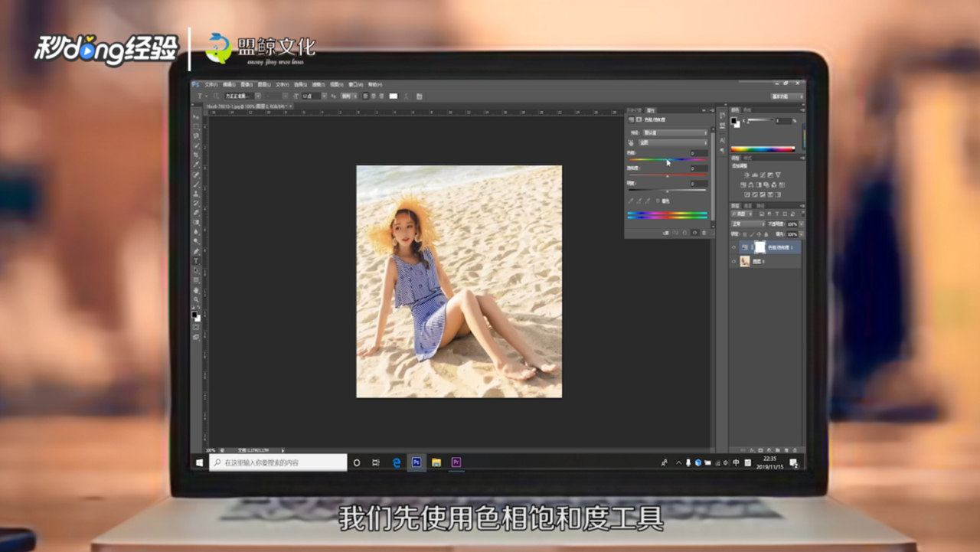Select the Eraser tool
This screenshot has height=552, width=980.
click(x=196, y=212)
